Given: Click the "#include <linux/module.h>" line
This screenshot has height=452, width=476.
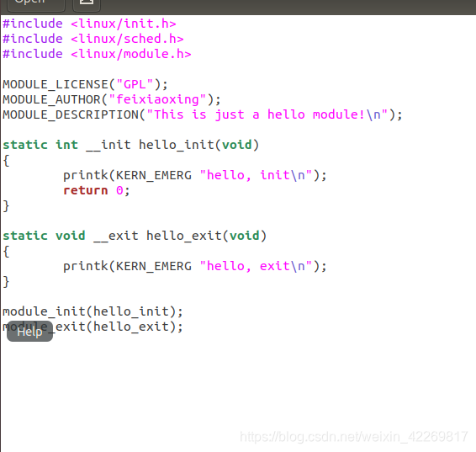Looking at the screenshot, I should (x=97, y=54).
